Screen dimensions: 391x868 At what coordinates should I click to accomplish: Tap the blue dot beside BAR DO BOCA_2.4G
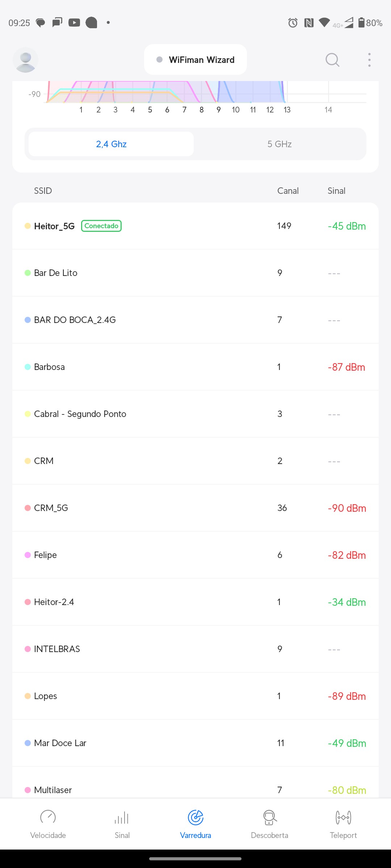28,320
